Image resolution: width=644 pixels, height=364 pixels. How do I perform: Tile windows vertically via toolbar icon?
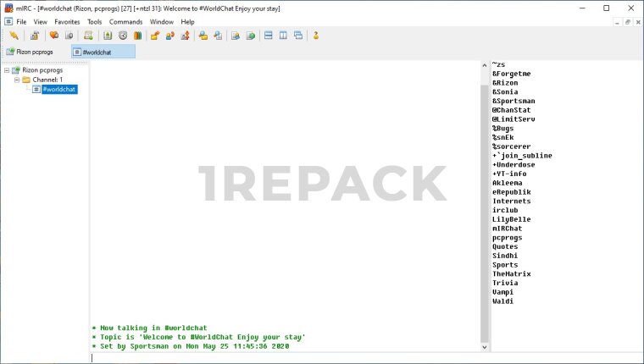click(283, 36)
